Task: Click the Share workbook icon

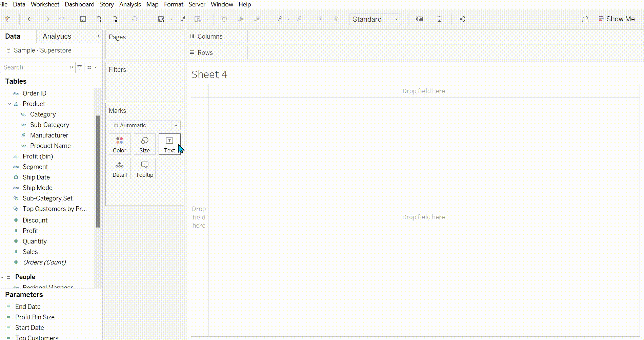Action: click(x=462, y=19)
